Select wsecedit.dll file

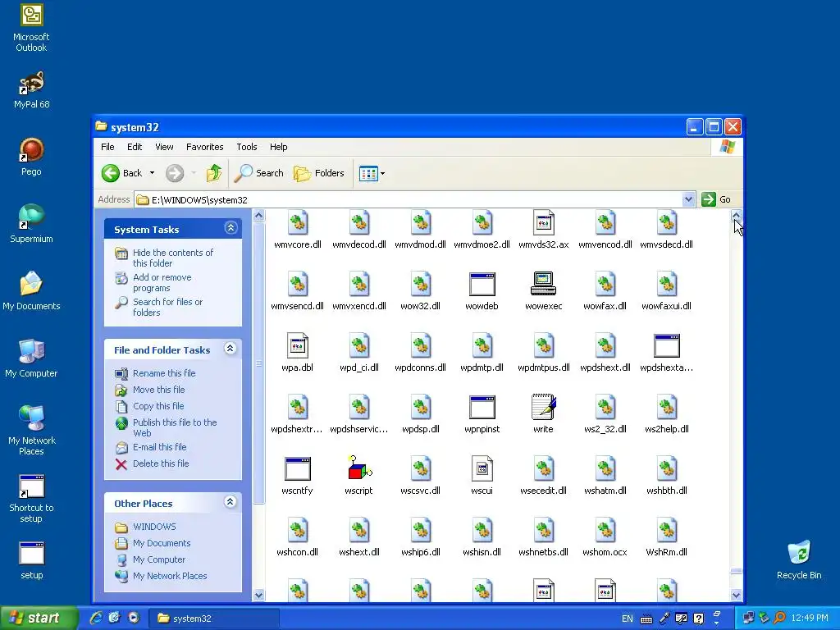543,475
